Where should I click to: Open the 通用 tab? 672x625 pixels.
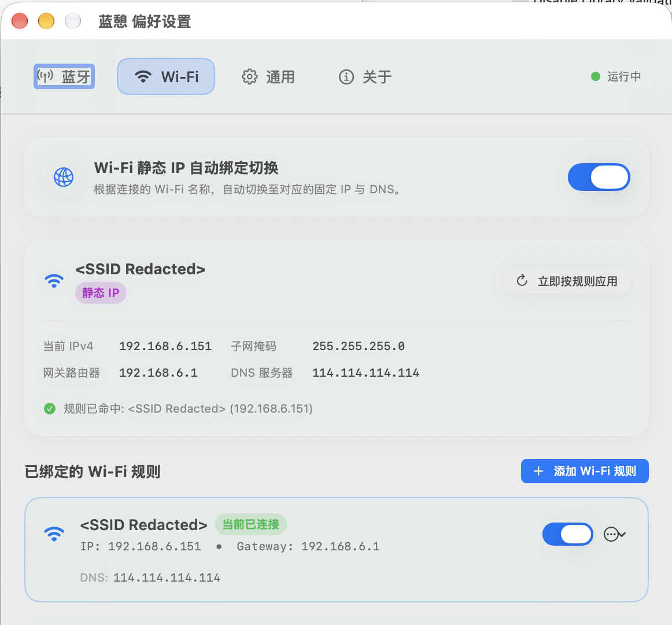[x=268, y=77]
